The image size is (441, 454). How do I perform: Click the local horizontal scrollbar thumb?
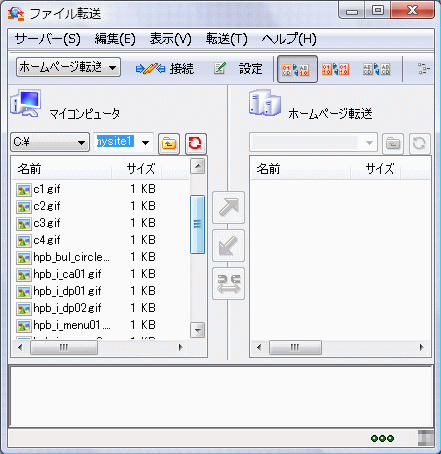click(64, 347)
